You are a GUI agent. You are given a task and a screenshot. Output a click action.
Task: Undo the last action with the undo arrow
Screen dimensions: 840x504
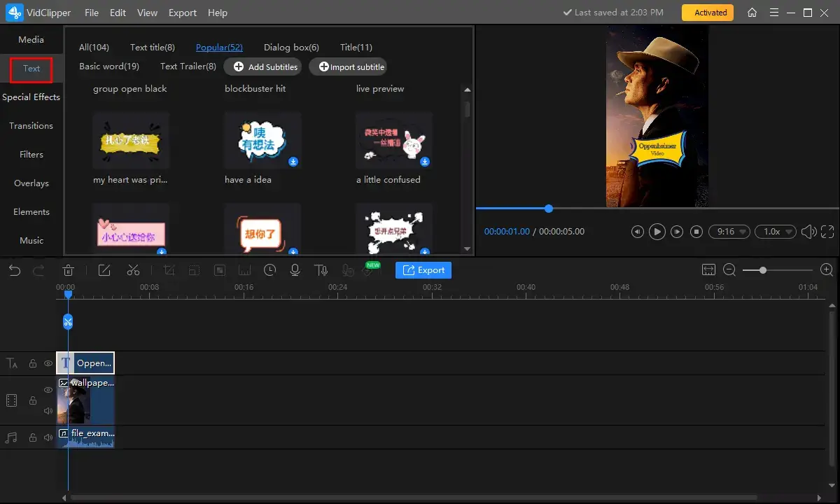coord(15,270)
